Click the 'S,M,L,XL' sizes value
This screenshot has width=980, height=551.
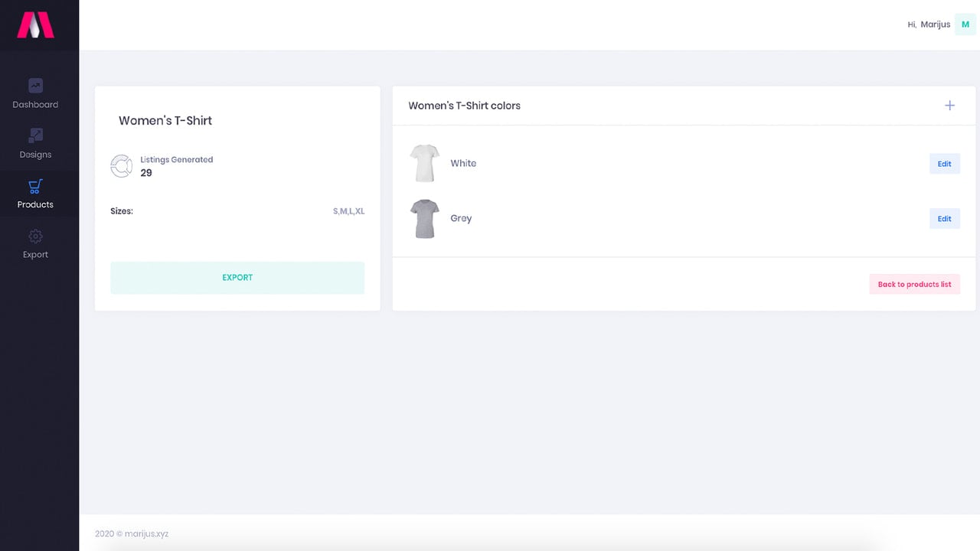click(348, 211)
